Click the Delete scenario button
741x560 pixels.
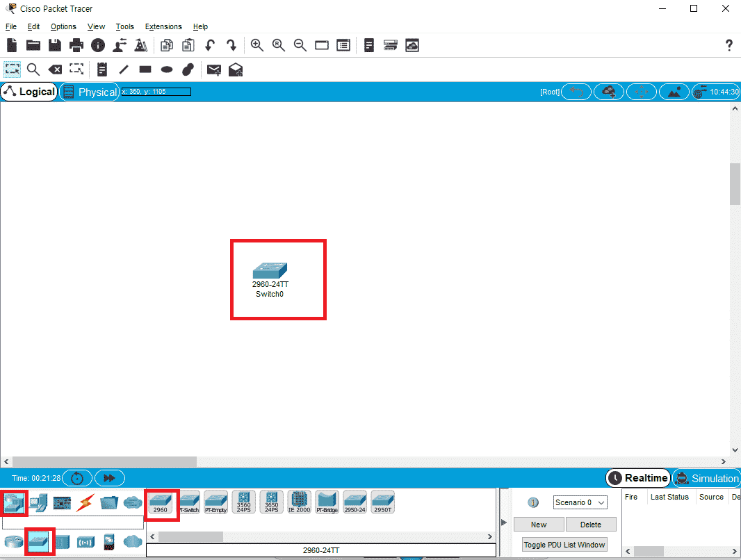click(x=590, y=525)
